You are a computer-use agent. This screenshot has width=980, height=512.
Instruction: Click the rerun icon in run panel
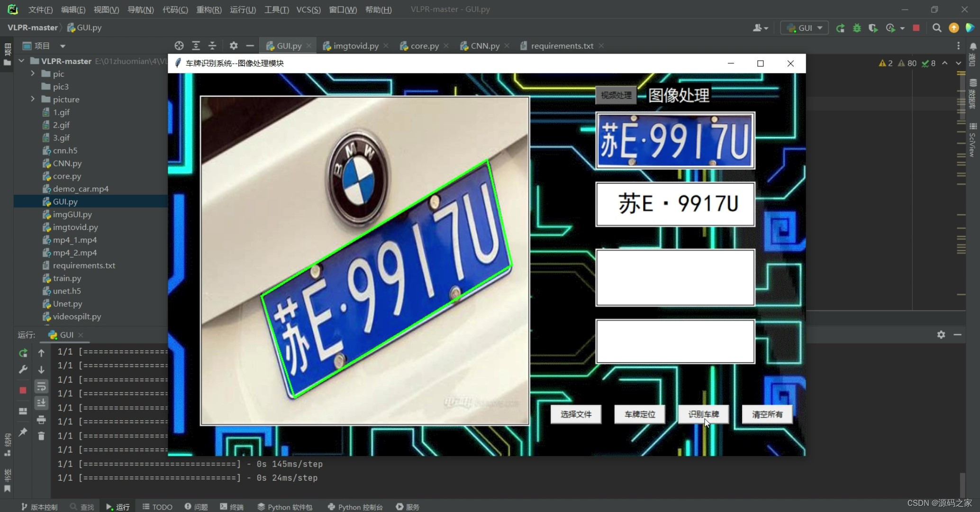23,353
